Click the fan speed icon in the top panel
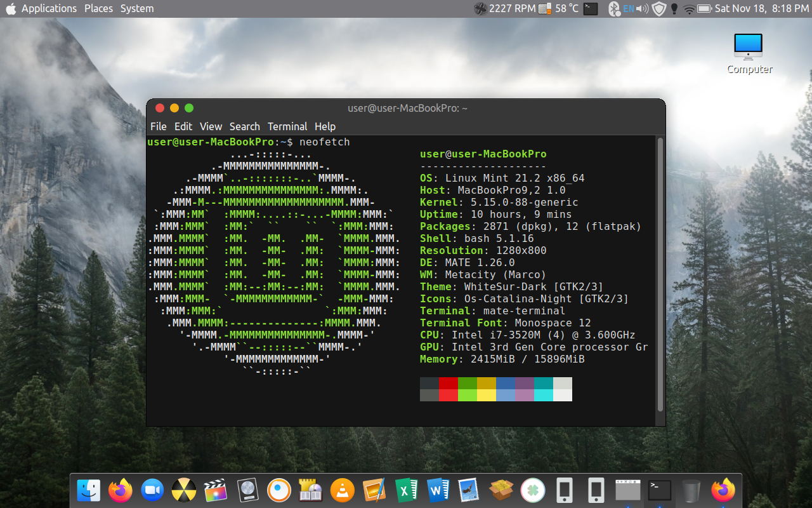This screenshot has width=812, height=508. (480, 8)
